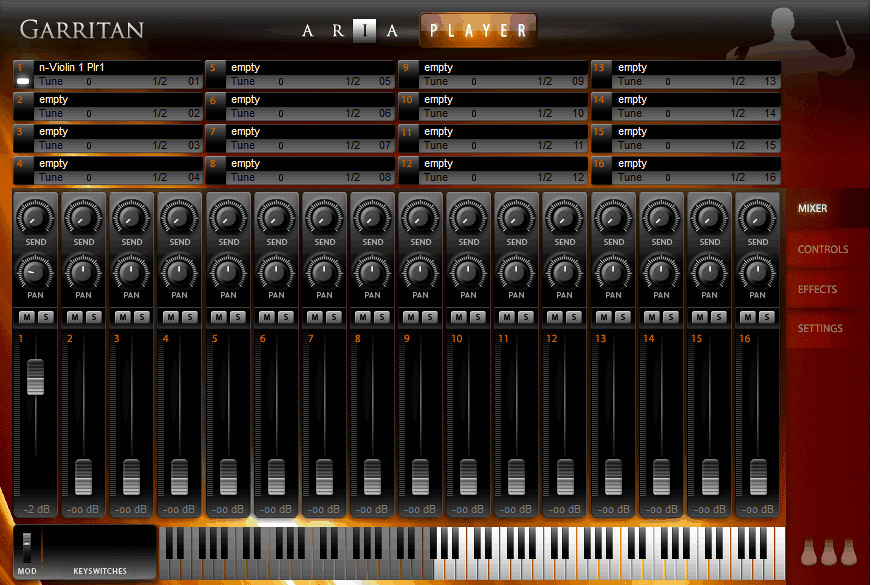Click the channel 11 PAN knob
The image size is (871, 585).
516,272
